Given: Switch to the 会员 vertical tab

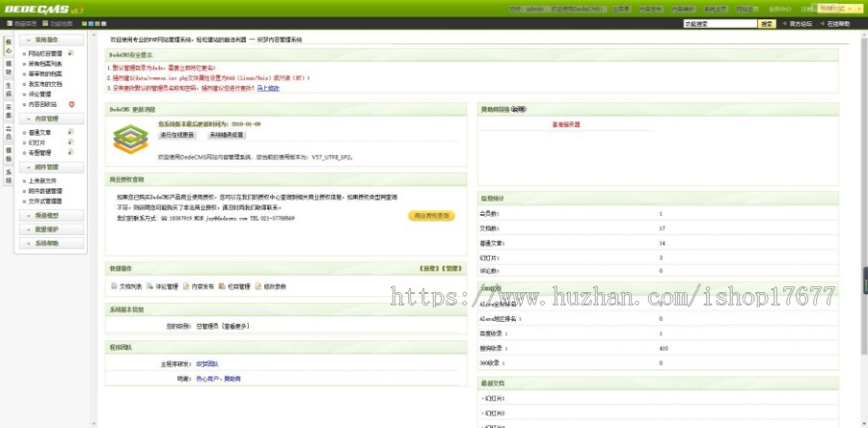Looking at the screenshot, I should [9, 133].
